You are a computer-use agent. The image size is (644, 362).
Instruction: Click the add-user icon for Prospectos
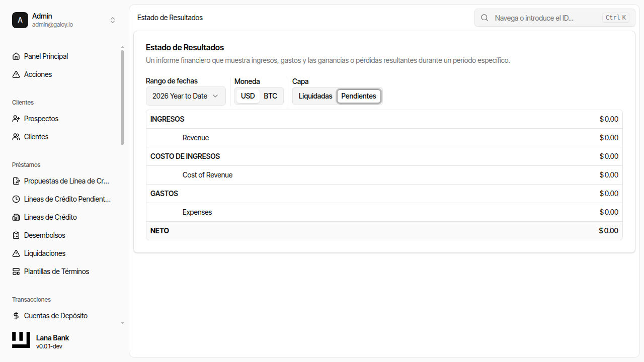[16, 119]
